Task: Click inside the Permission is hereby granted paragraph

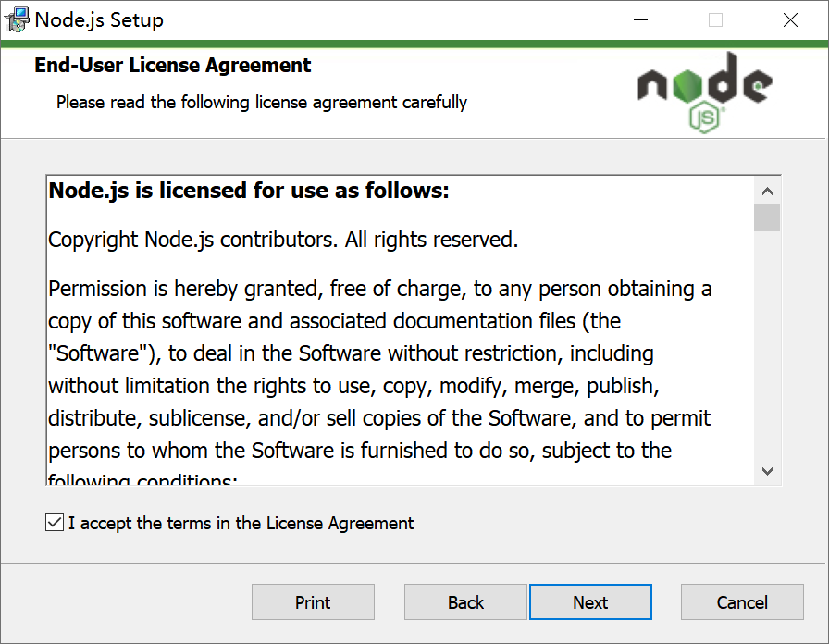Action: tap(379, 370)
